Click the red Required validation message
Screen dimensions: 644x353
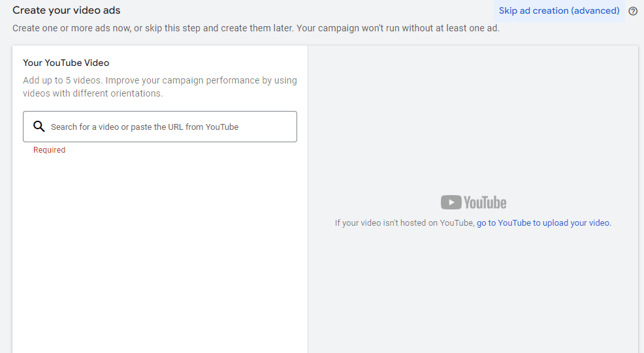coord(50,150)
